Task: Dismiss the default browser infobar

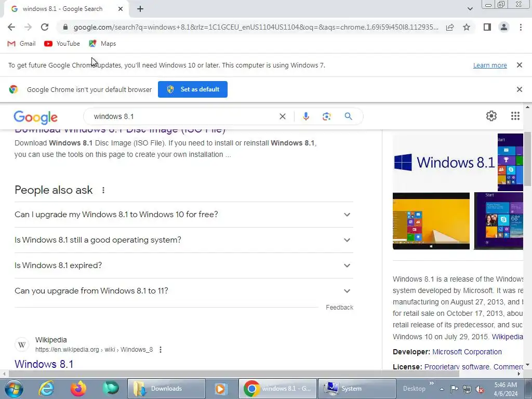Action: point(519,89)
